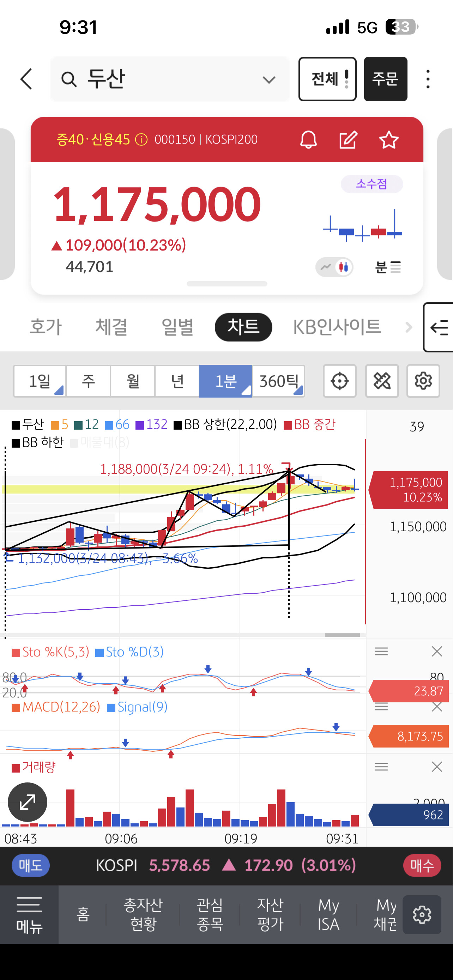Select the 차트 tab
Image resolution: width=453 pixels, height=980 pixels.
tap(243, 327)
